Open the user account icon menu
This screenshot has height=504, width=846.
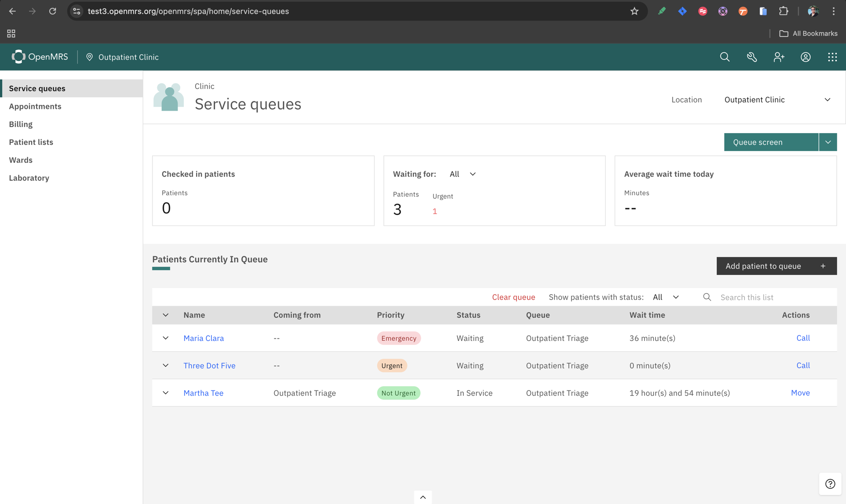pyautogui.click(x=805, y=57)
